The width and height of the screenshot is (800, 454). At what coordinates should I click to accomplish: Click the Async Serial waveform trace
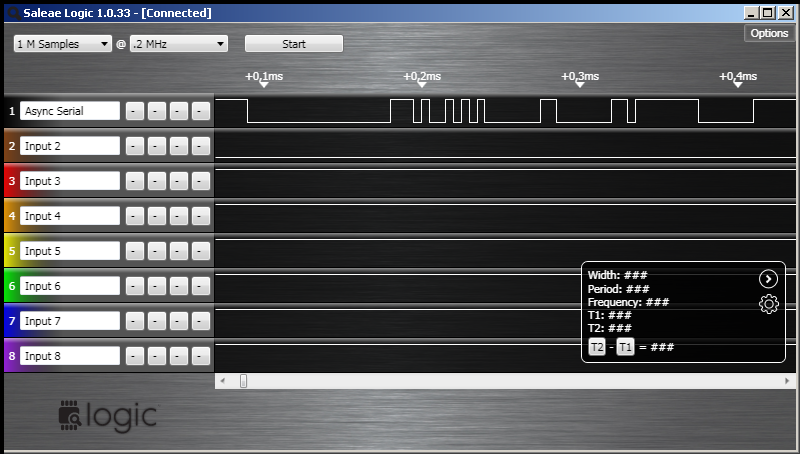[x=505, y=111]
